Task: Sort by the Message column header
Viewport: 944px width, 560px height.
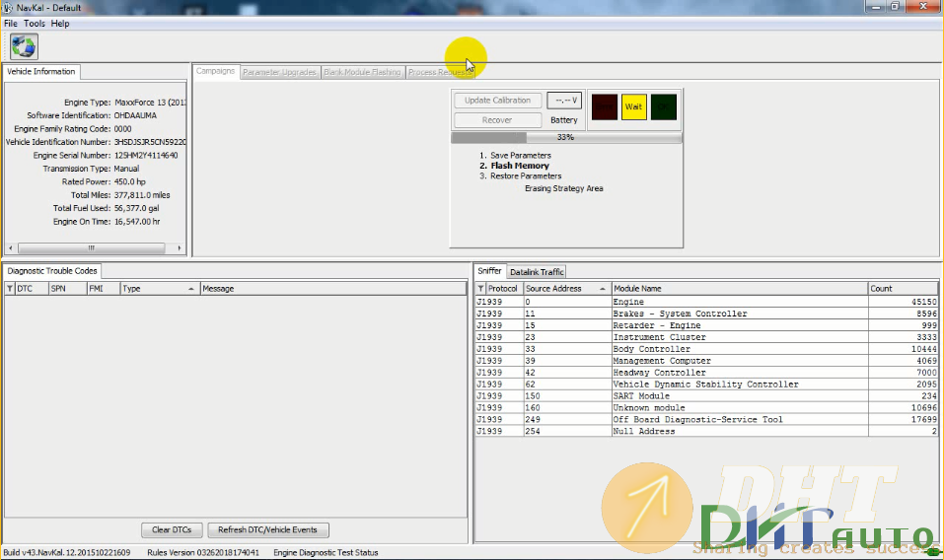Action: 333,289
